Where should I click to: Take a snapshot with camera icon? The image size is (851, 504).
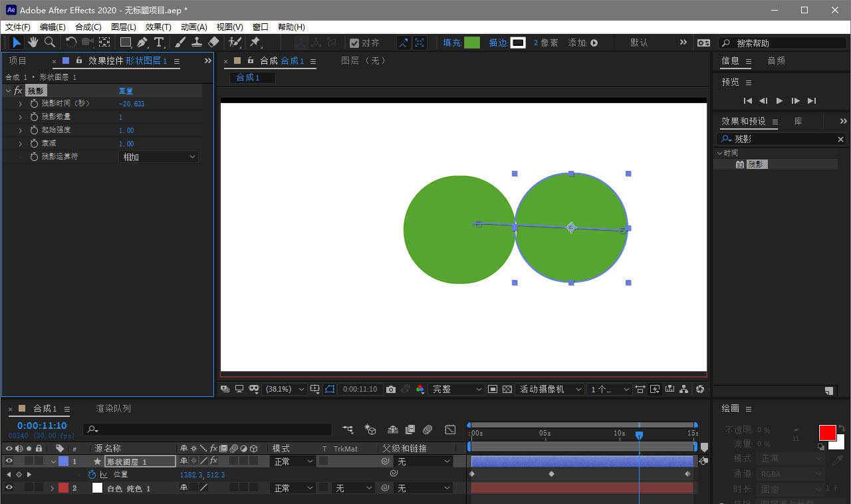tap(391, 389)
